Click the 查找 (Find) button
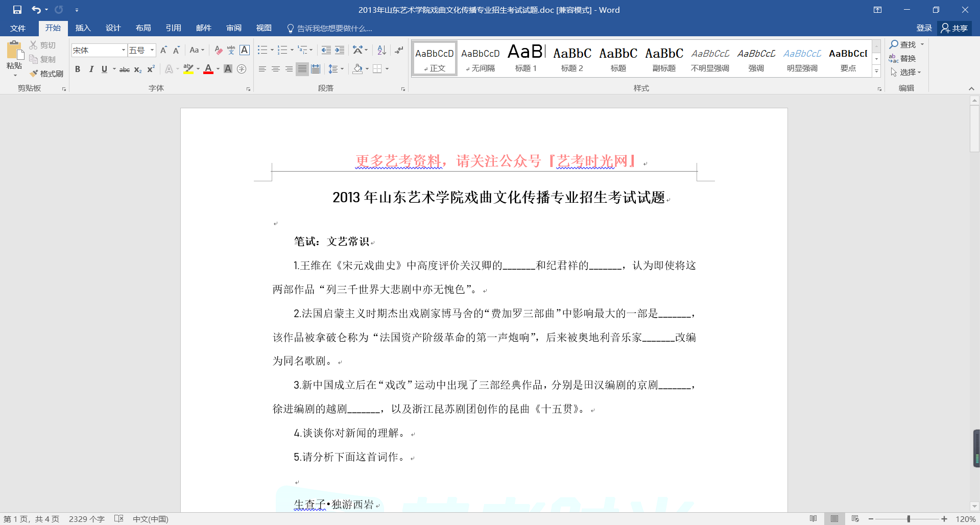980x525 pixels. point(903,44)
